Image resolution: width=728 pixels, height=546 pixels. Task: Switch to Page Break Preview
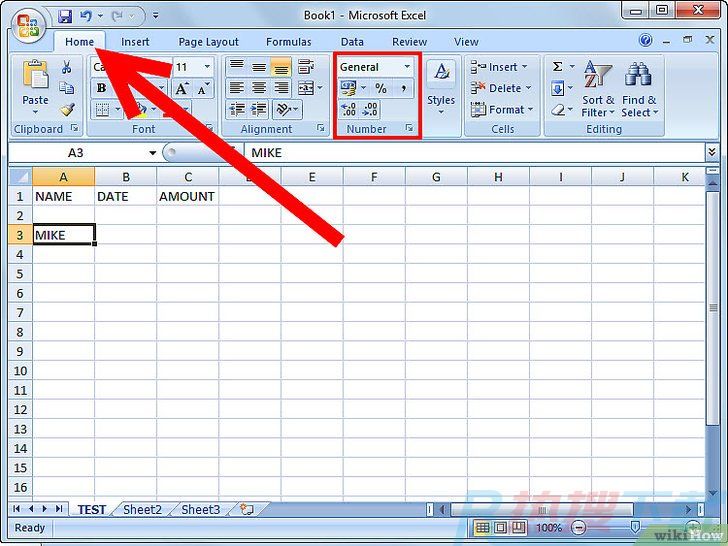pyautogui.click(x=518, y=527)
